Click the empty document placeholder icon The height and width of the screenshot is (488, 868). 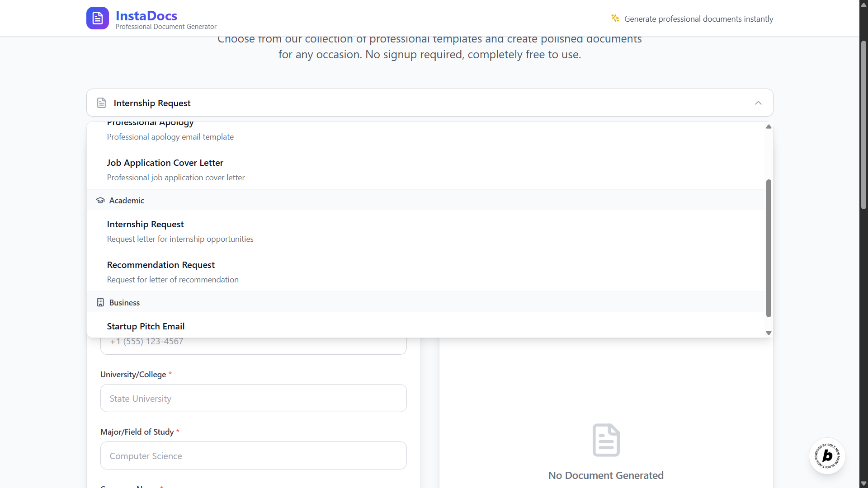pyautogui.click(x=606, y=440)
